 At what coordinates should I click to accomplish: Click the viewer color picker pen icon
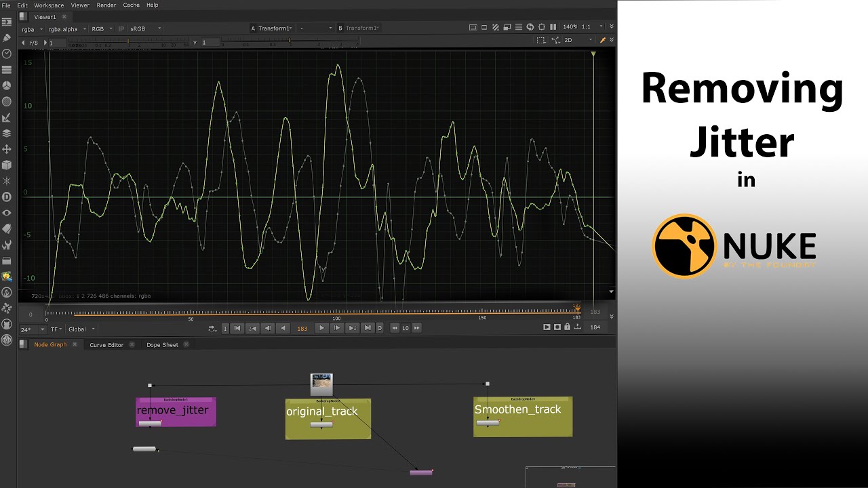coord(603,40)
